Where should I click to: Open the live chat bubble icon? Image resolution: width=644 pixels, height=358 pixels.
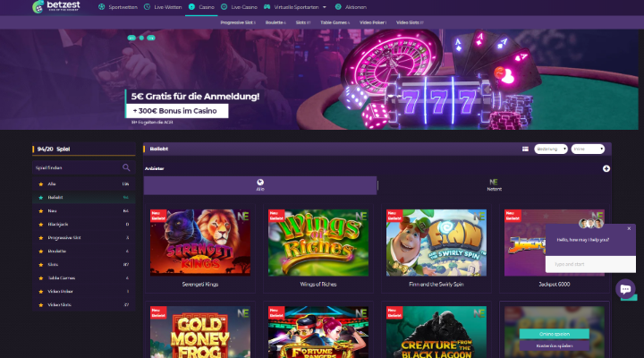coord(625,289)
